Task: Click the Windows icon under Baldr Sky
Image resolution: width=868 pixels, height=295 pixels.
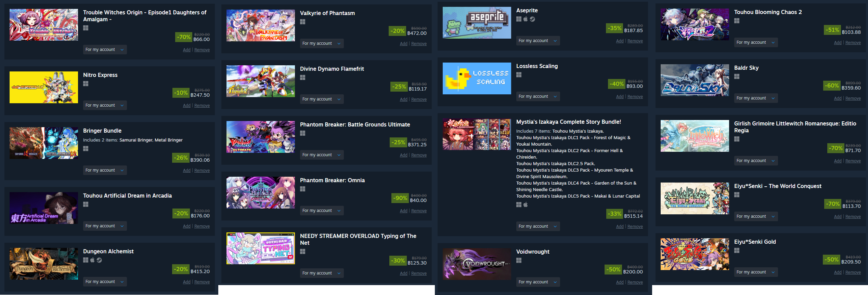Action: coord(737,77)
